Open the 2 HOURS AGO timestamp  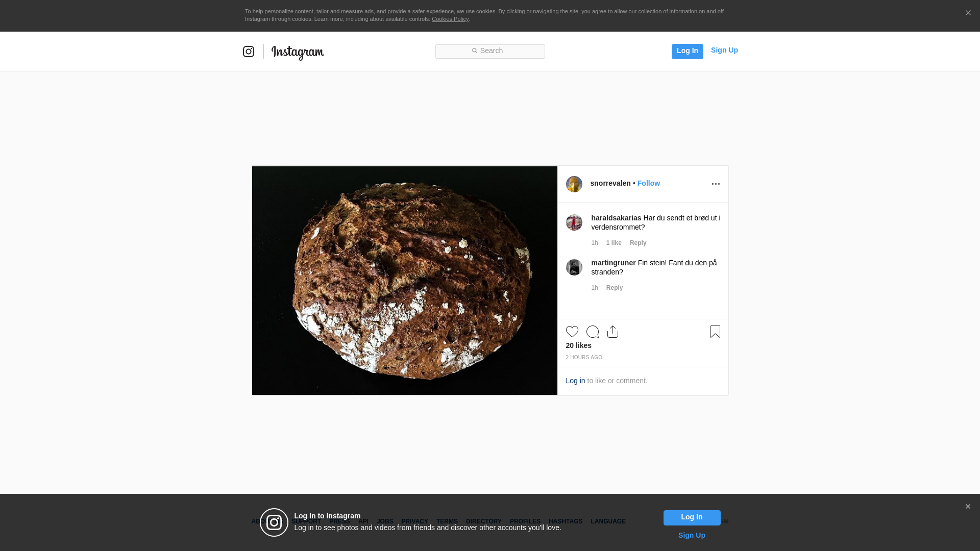click(584, 357)
